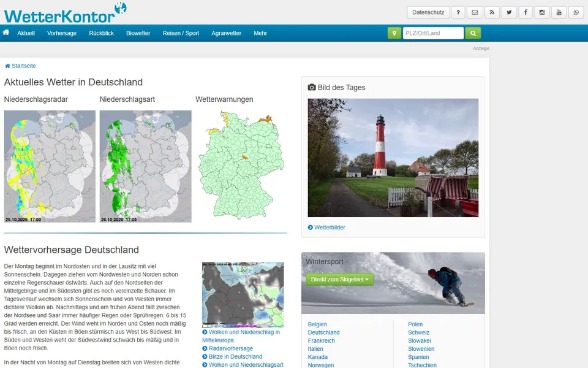Open the Wolken und Niederschlagsart link
Image resolution: width=588 pixels, height=368 pixels.
(243, 364)
